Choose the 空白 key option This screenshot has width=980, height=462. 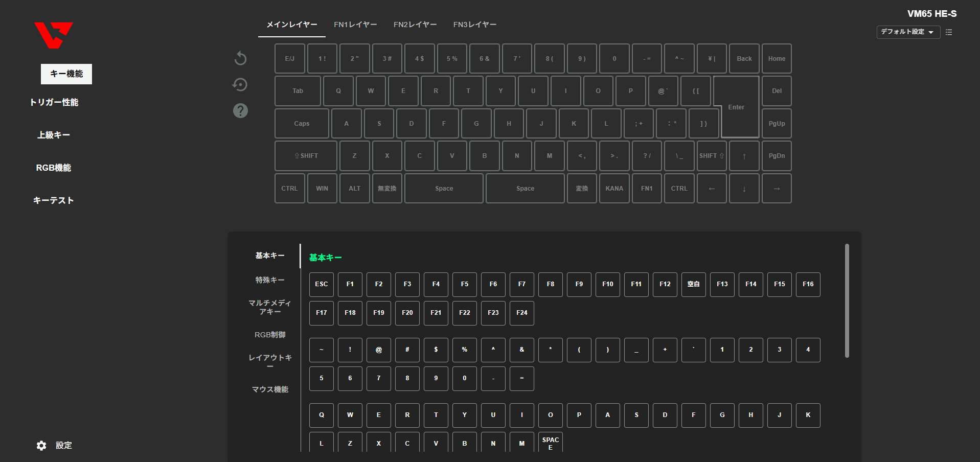[693, 284]
